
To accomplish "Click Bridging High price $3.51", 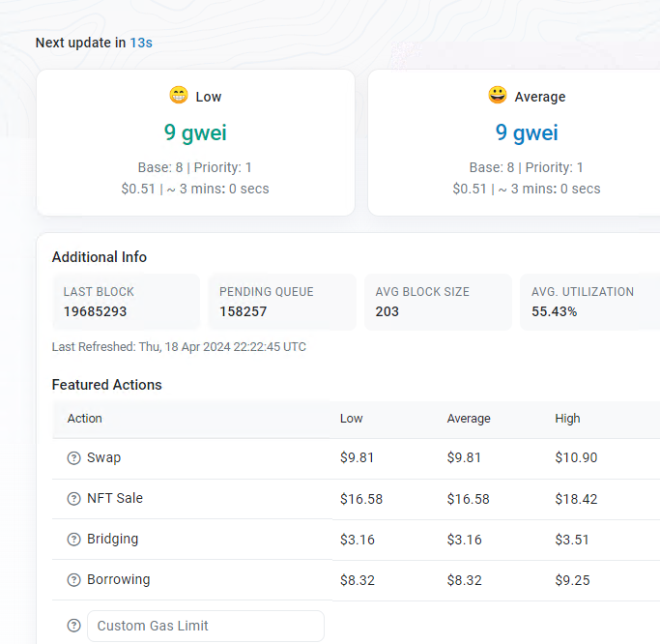I will click(x=572, y=540).
